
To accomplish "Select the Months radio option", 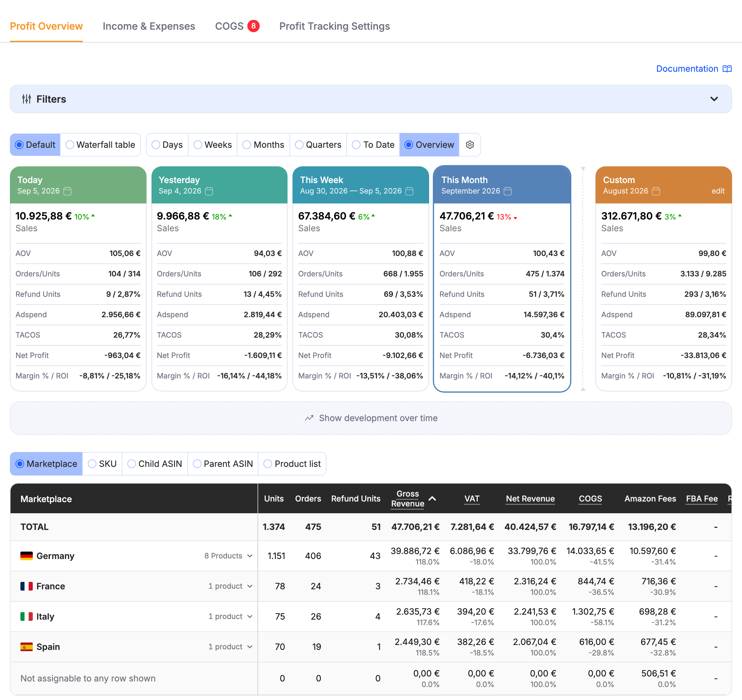I will [263, 144].
